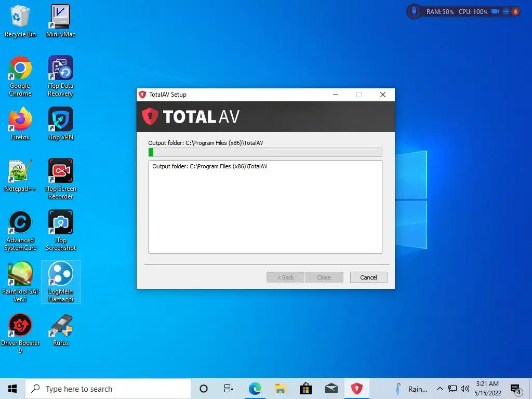Select the Driver Booster 9 shortcut
532x399 pixels.
pos(20,334)
